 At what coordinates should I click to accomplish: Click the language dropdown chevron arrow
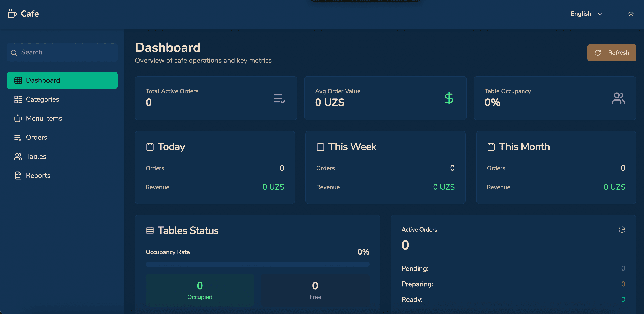coord(600,14)
